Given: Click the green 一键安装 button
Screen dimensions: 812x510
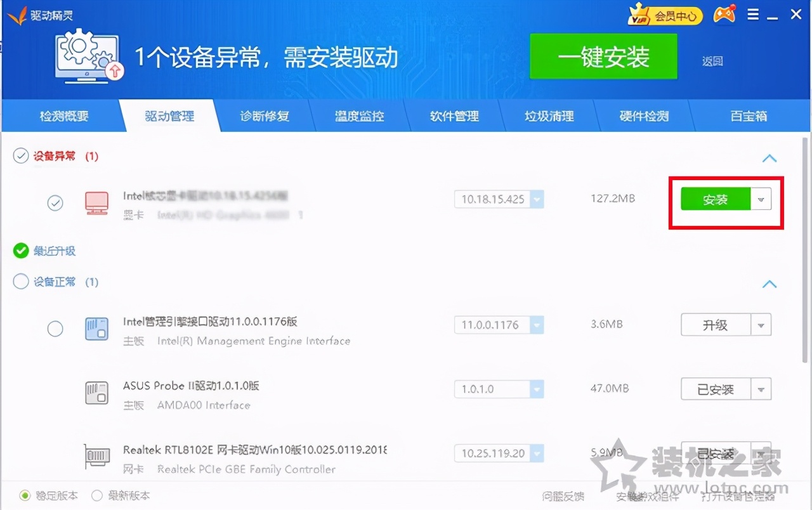Looking at the screenshot, I should [x=603, y=57].
